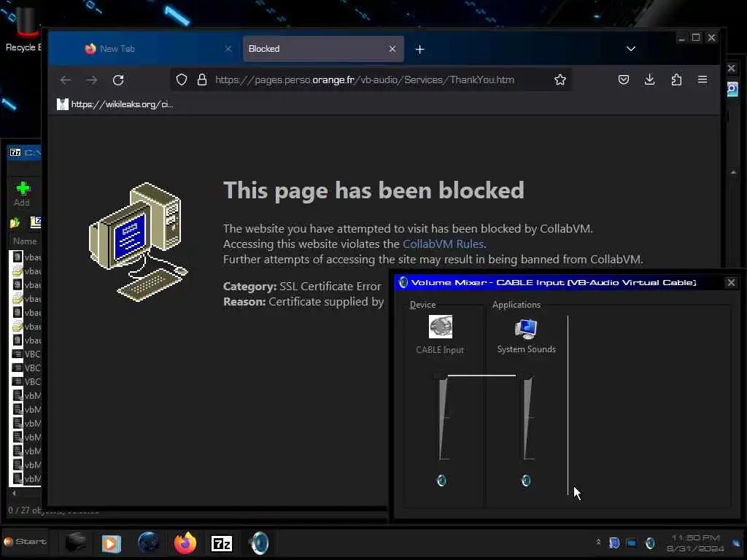Open the blue globe taskbar icon
Viewport: 747px width, 560px height.
coord(148,542)
